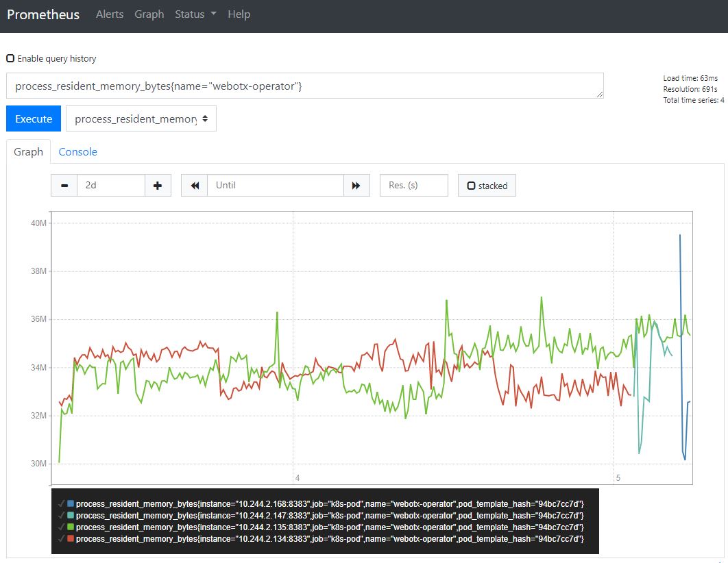728x563 pixels.
Task: Toggle the 10.244.2.147 series checkmark in legend
Action: (x=61, y=515)
